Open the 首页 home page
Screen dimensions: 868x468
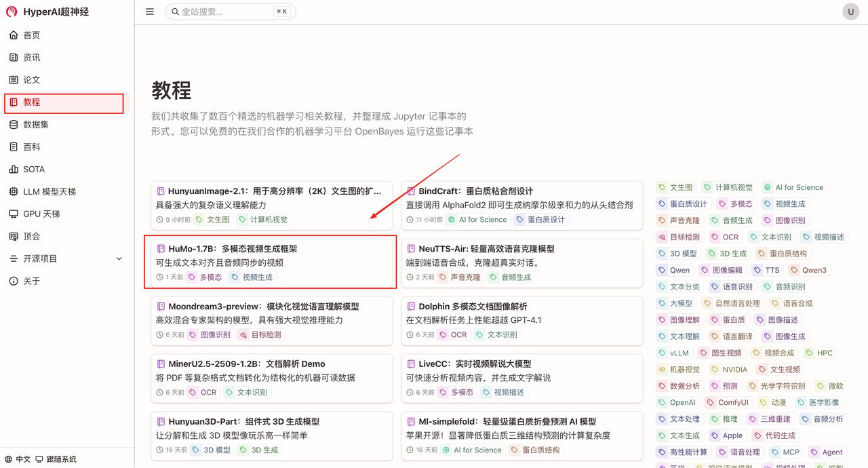31,35
